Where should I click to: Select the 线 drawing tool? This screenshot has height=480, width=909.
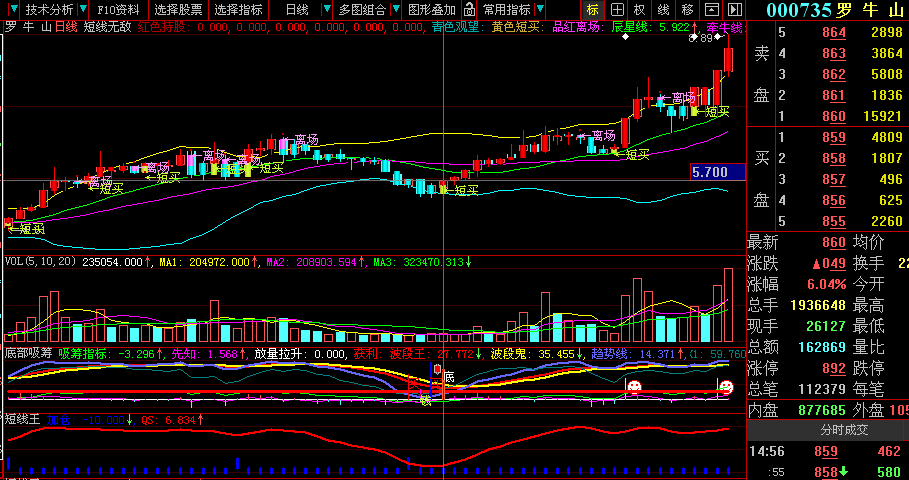[x=662, y=9]
